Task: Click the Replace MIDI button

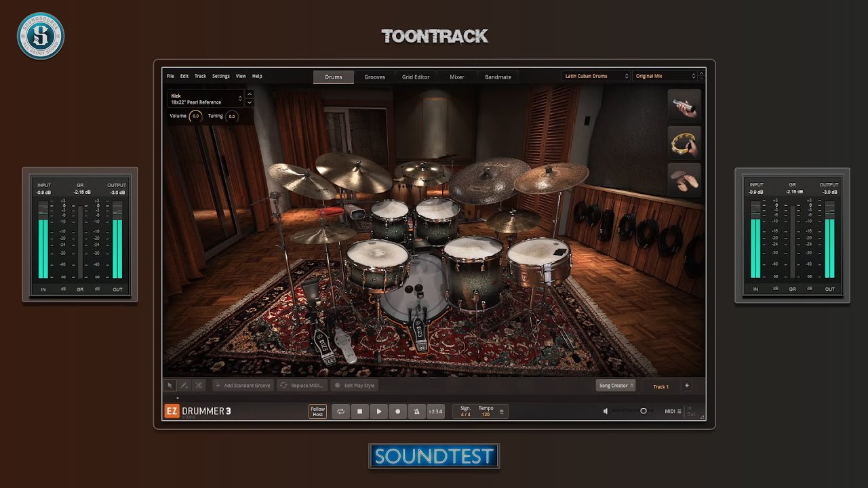Action: 302,386
